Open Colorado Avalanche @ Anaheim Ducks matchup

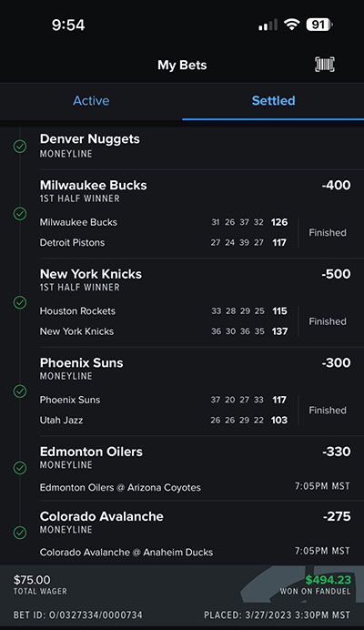(126, 553)
